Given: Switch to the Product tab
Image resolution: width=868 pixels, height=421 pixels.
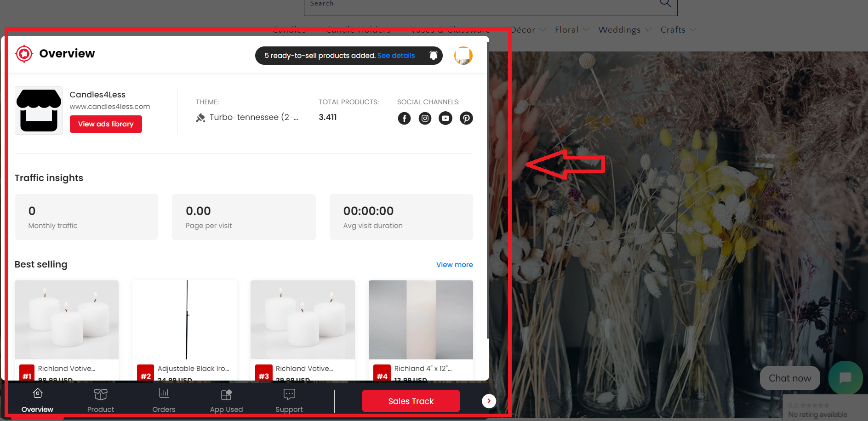Looking at the screenshot, I should (x=101, y=400).
